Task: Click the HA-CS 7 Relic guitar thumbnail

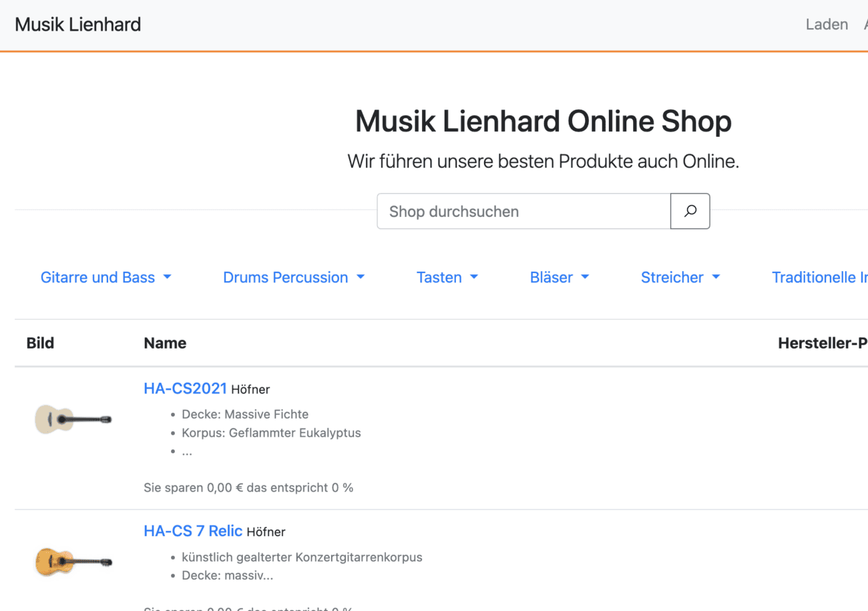Action: pyautogui.click(x=73, y=562)
